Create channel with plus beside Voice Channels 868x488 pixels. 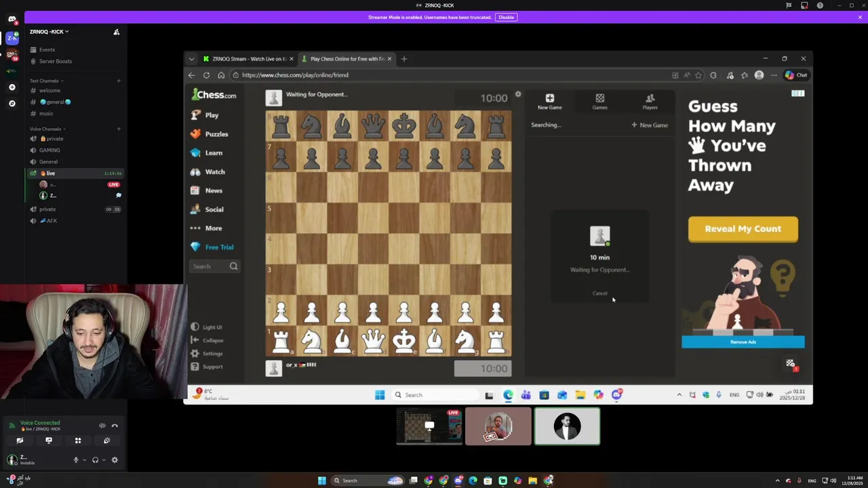point(119,129)
